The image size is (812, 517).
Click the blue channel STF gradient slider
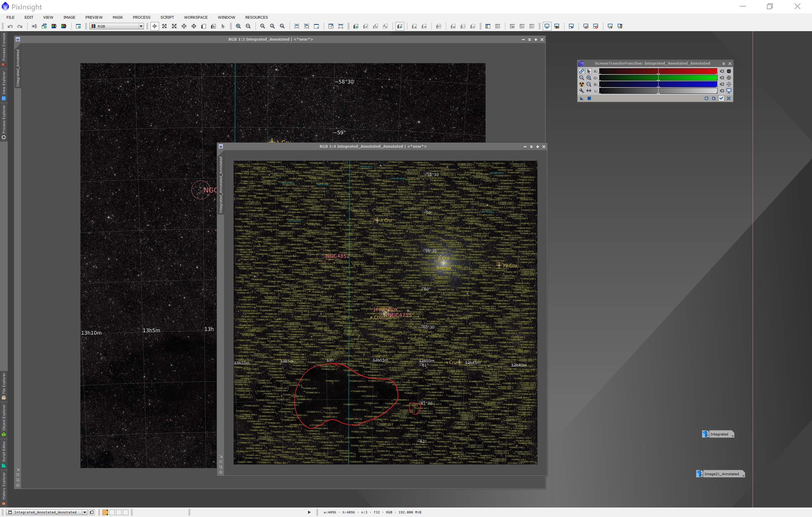pos(658,84)
